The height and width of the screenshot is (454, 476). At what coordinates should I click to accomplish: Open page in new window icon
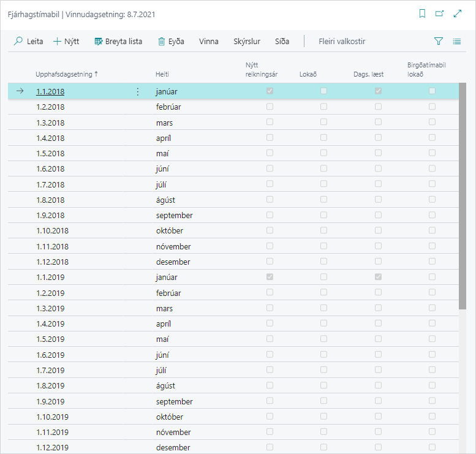tap(439, 13)
